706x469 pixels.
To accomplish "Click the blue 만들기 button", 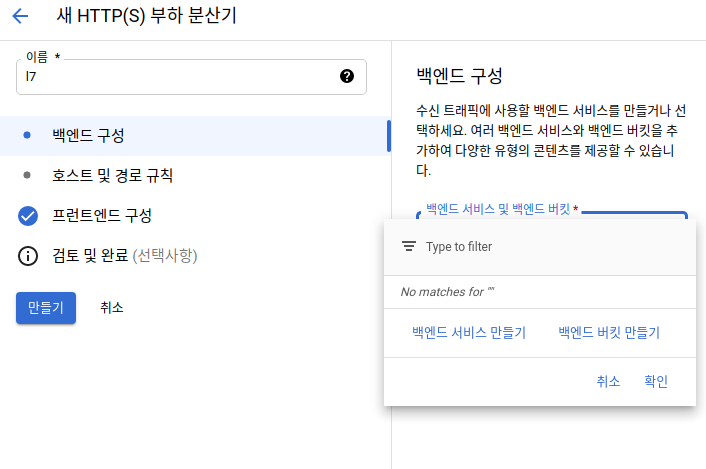I will tap(46, 308).
